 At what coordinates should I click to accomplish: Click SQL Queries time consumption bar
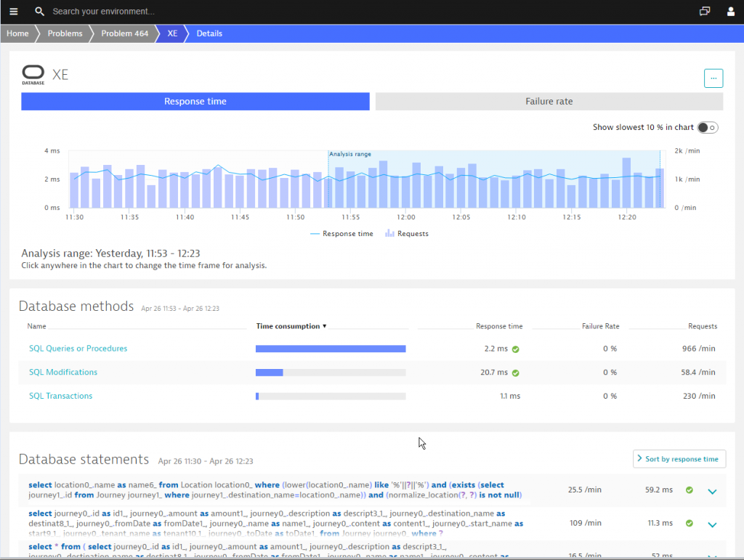331,349
